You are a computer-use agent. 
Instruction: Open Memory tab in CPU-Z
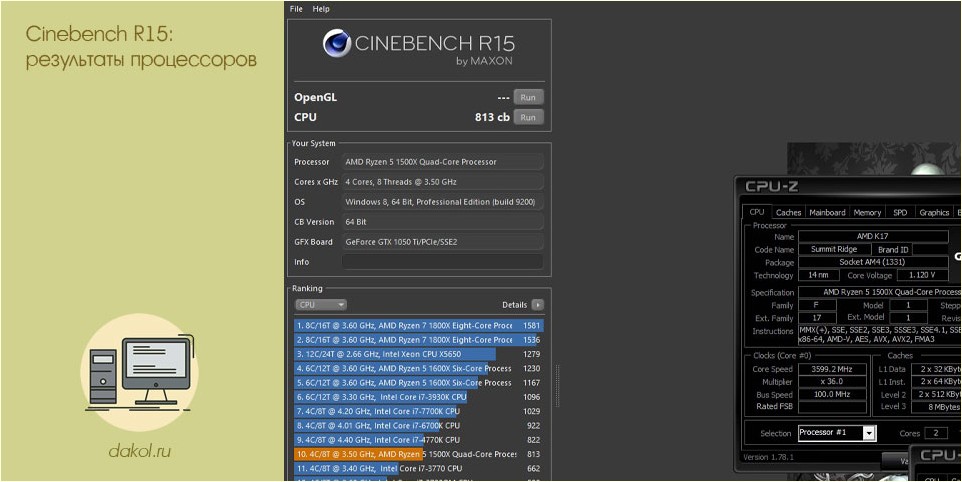pos(867,213)
